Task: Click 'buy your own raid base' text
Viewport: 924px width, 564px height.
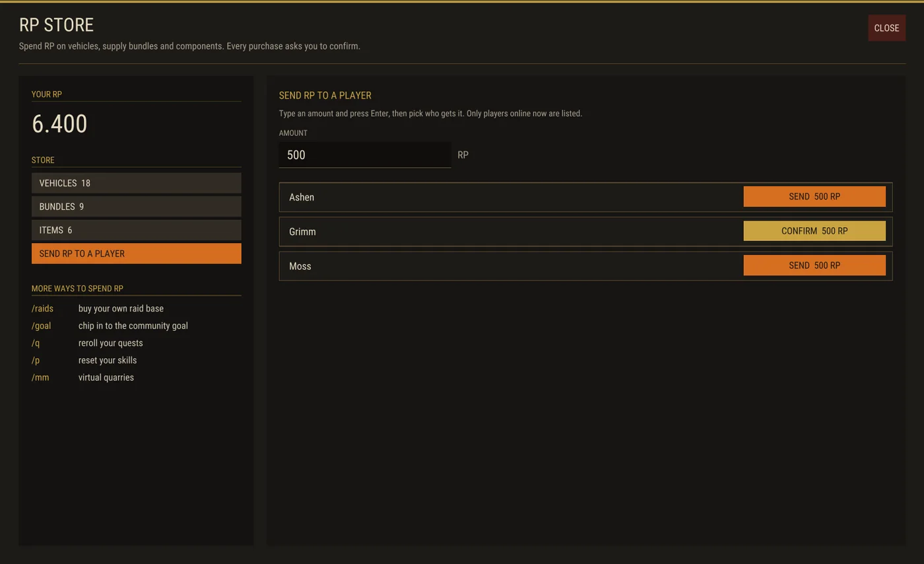Action: point(121,308)
